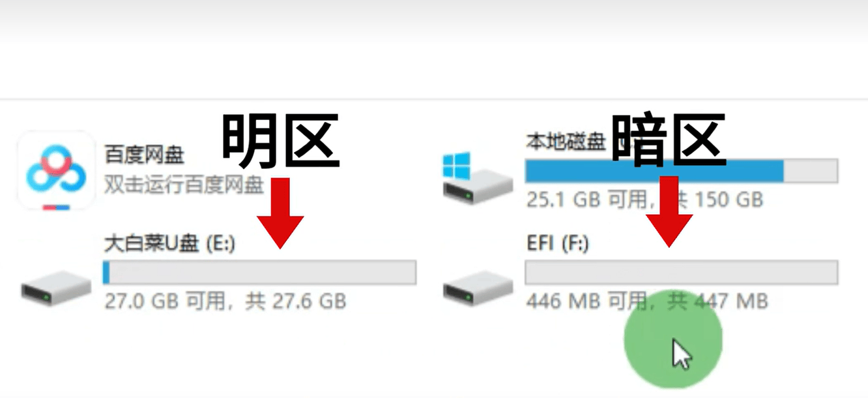Click the 双击运行百度网盘 description text
The height and width of the screenshot is (398, 868).
184,184
